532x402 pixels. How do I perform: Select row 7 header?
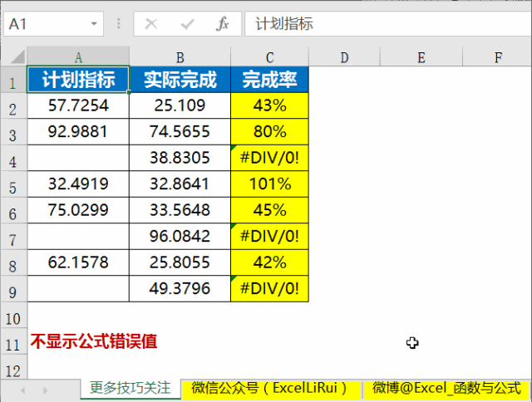point(13,237)
